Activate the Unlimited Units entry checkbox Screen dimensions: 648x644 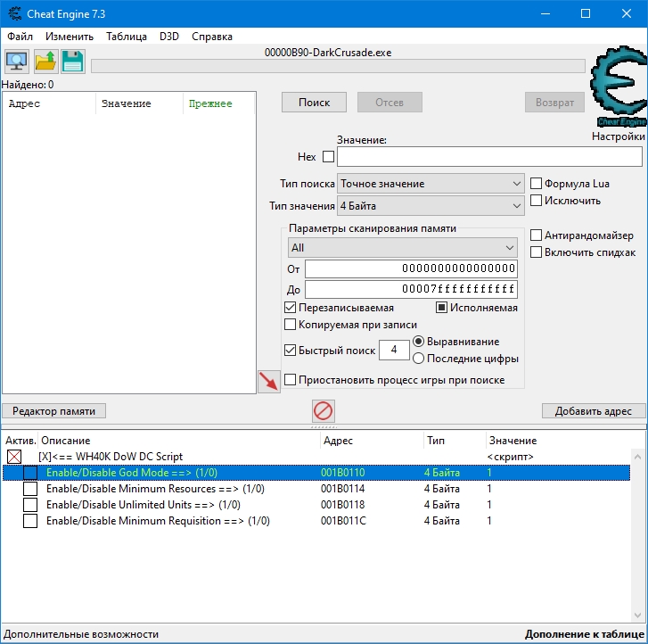[30, 505]
